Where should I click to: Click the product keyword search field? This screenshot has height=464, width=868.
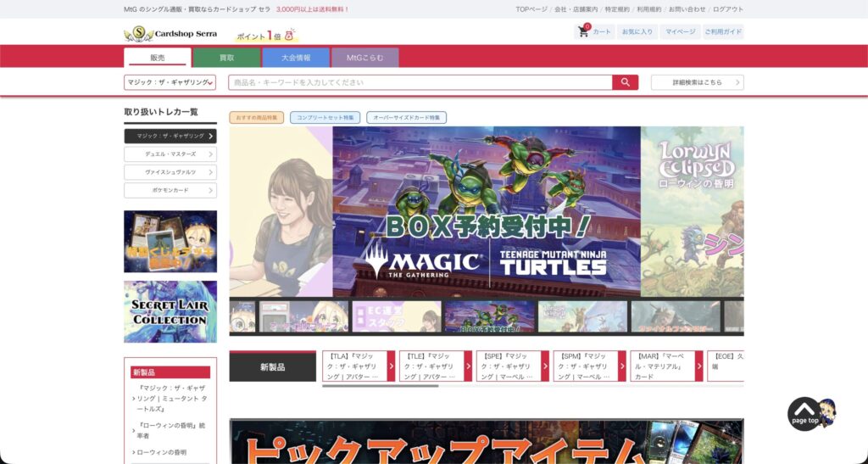pos(420,82)
